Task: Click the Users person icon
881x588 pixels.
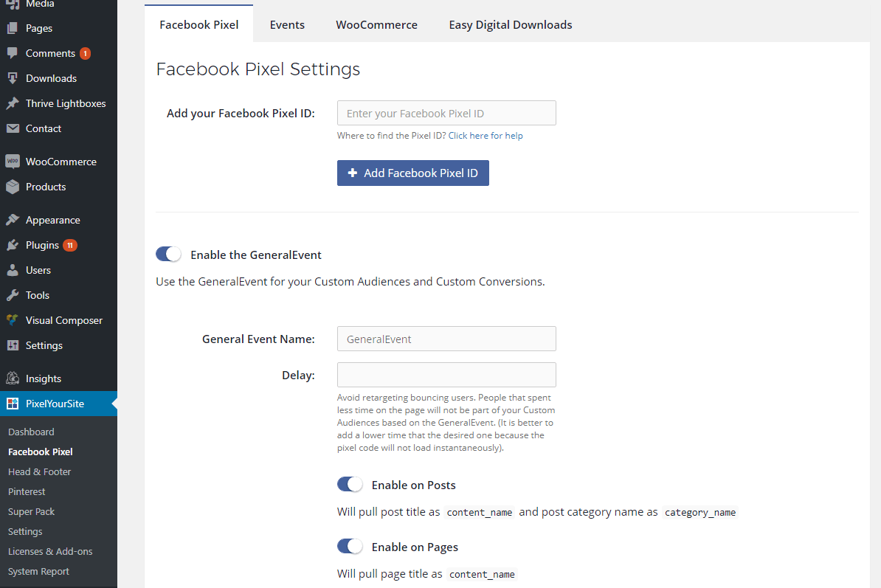Action: (13, 270)
